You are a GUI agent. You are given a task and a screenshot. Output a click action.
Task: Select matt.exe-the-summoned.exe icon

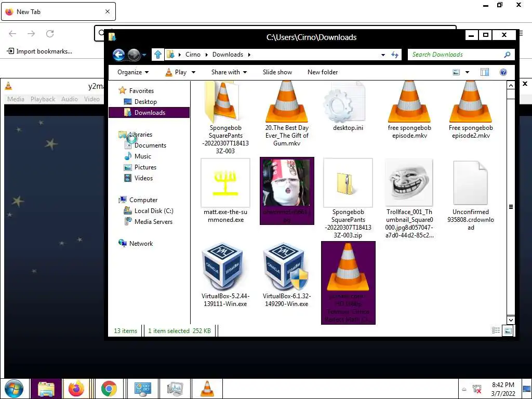pyautogui.click(x=225, y=182)
